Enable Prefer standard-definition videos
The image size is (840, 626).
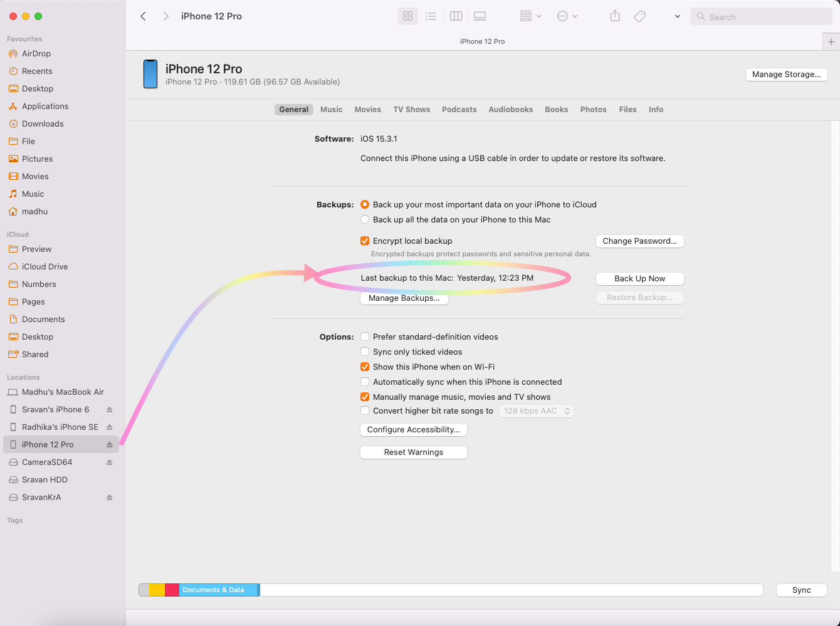pyautogui.click(x=365, y=336)
